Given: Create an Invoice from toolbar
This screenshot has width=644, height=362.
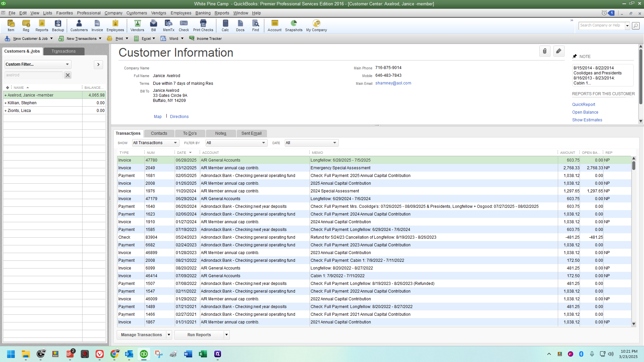Looking at the screenshot, I should point(97,25).
